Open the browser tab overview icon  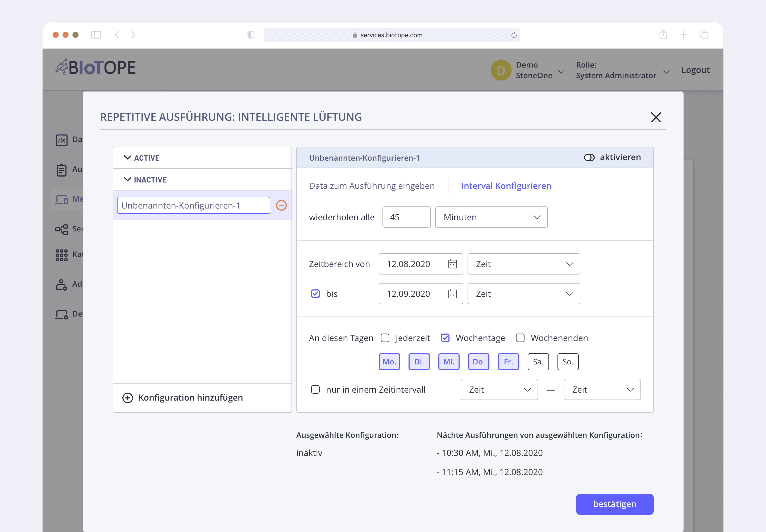coord(704,35)
